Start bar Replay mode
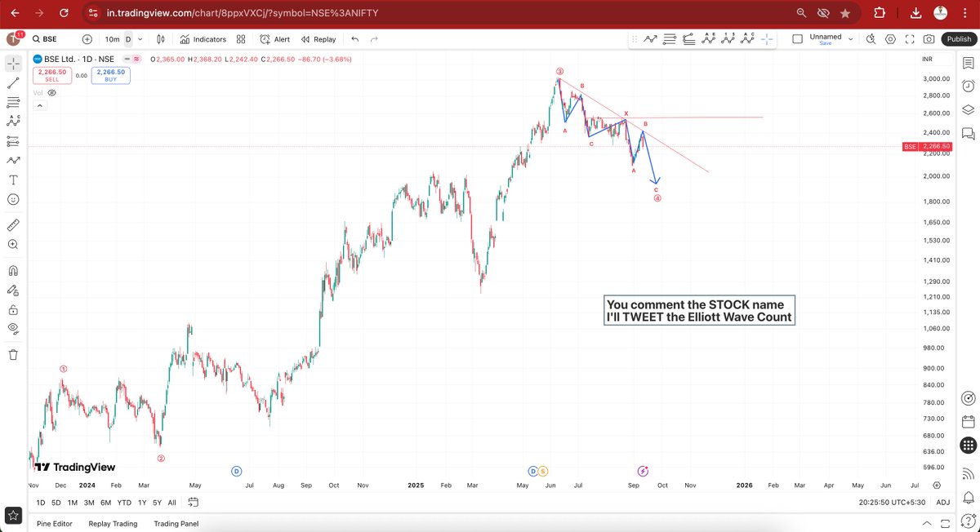Image resolution: width=980 pixels, height=532 pixels. coord(318,39)
